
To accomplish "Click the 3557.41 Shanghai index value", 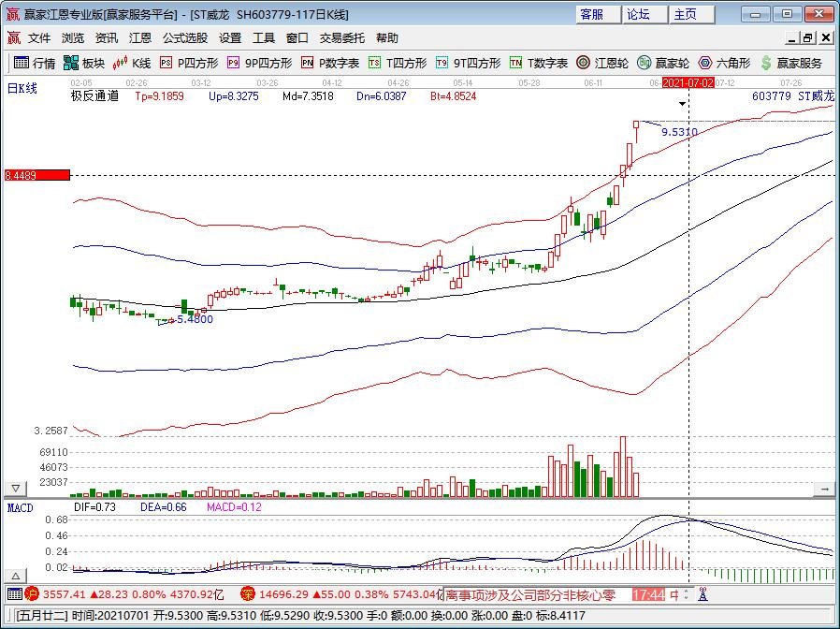I will [65, 594].
